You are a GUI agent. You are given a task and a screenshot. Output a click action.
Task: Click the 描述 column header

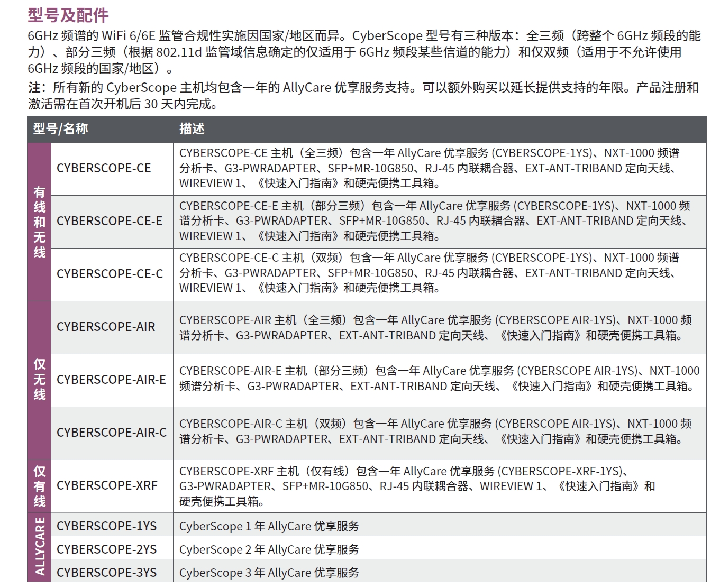click(192, 128)
